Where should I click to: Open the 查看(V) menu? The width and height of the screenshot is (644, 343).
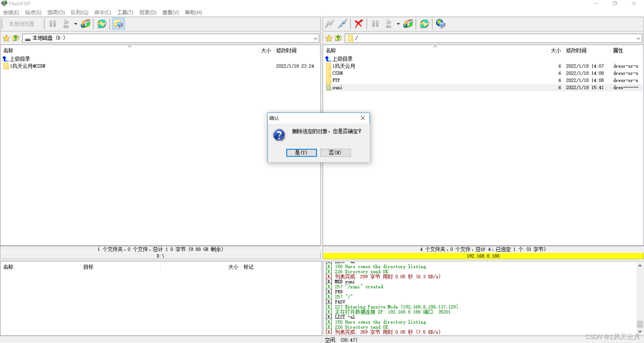point(171,12)
